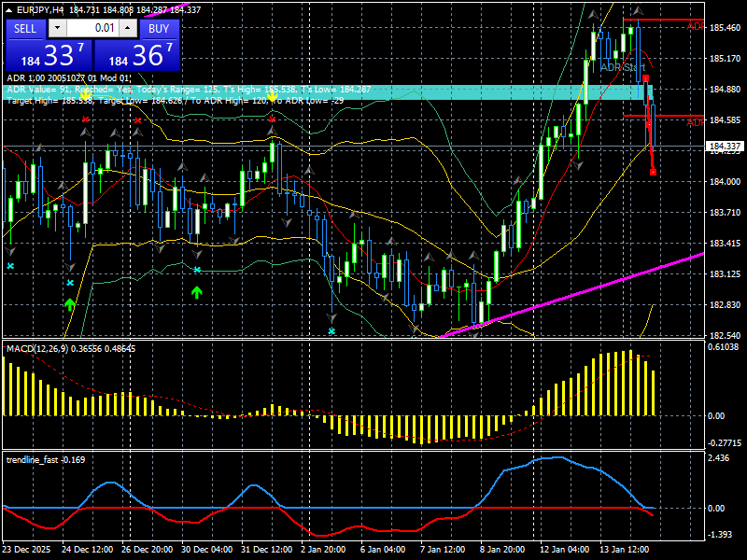Click price scale value 183.125
The width and height of the screenshot is (747, 560).
(726, 273)
